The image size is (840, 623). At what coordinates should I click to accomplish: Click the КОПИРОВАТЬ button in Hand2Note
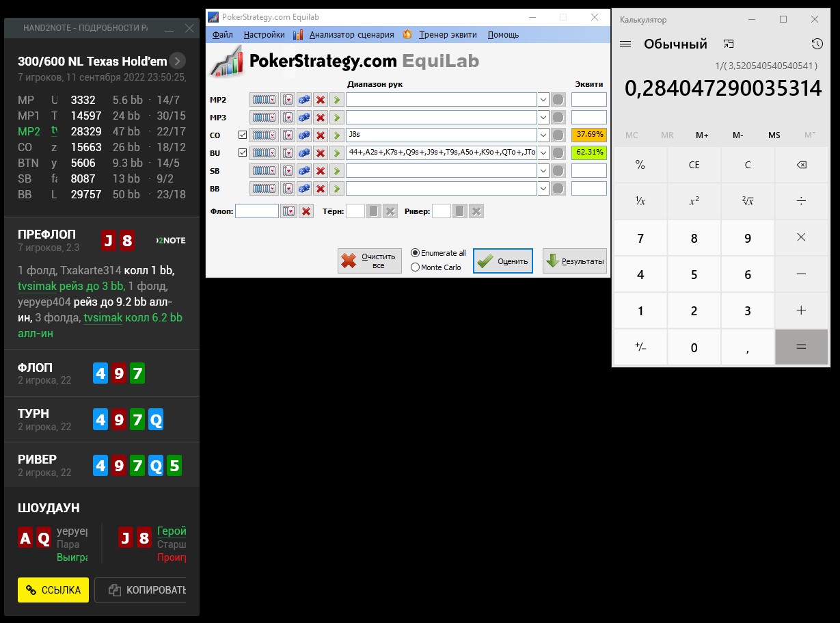pos(140,590)
